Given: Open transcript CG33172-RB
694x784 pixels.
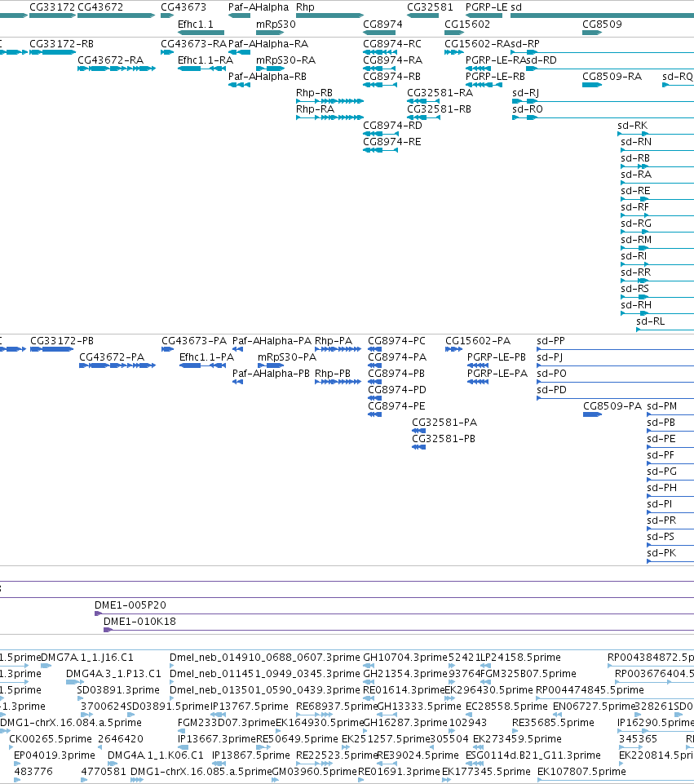Looking at the screenshot, I should 61,44.
